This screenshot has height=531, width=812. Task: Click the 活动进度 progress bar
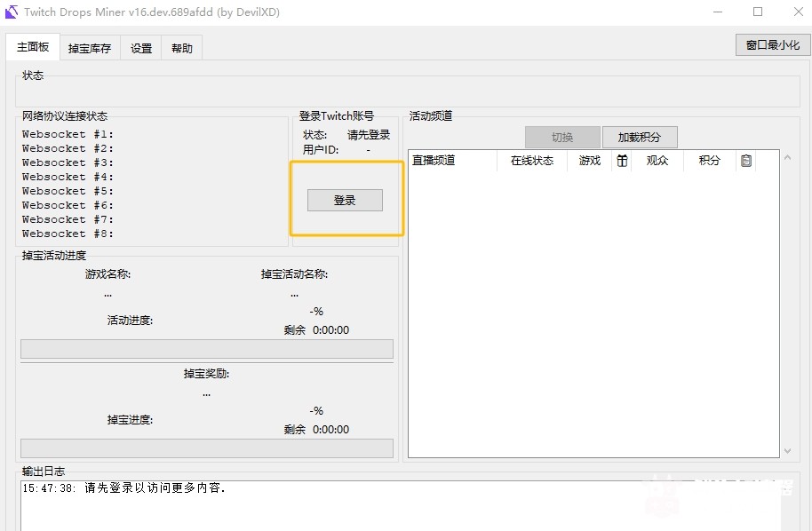click(207, 349)
